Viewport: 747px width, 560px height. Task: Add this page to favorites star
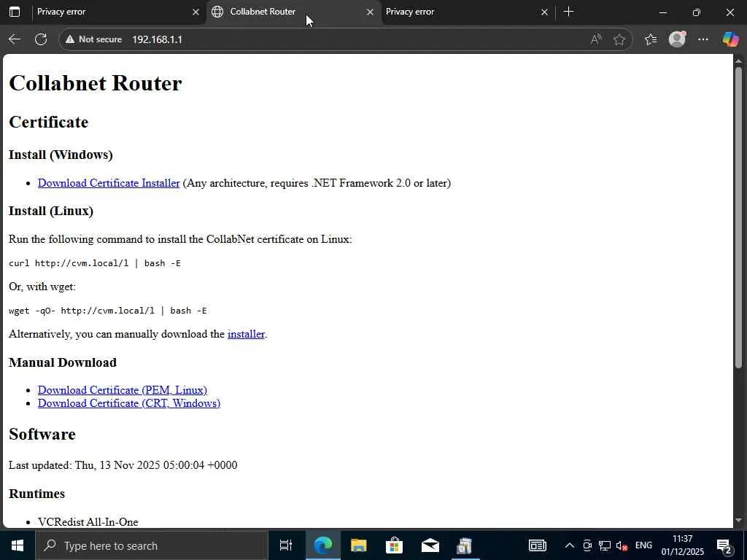[619, 39]
